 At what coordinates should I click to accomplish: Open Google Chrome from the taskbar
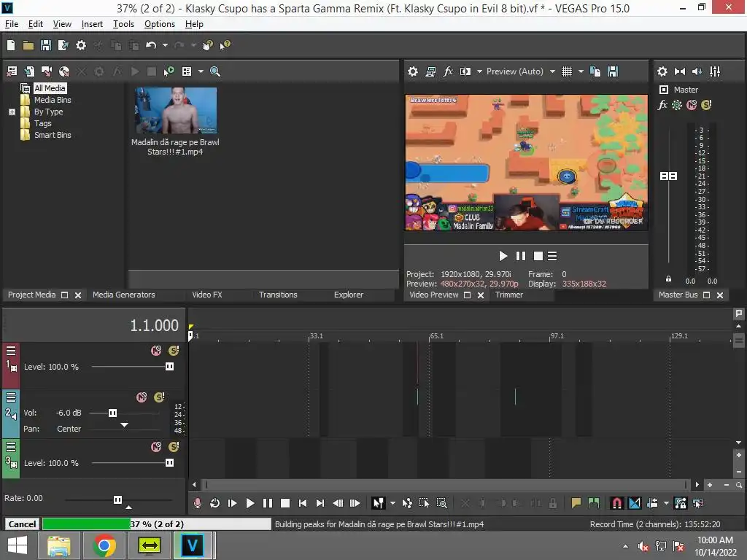(x=105, y=545)
